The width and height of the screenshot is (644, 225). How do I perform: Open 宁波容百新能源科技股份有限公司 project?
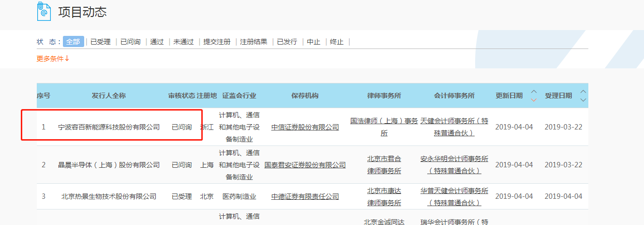(109, 127)
